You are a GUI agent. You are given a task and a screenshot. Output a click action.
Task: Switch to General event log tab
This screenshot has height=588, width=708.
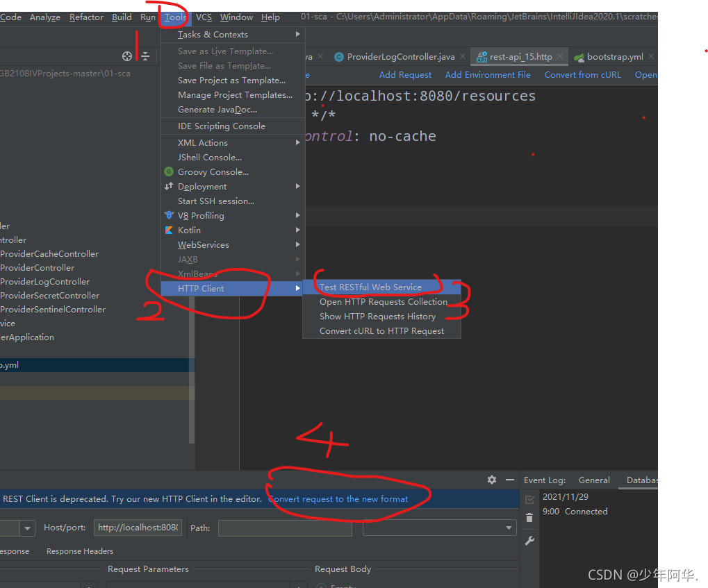(x=594, y=480)
